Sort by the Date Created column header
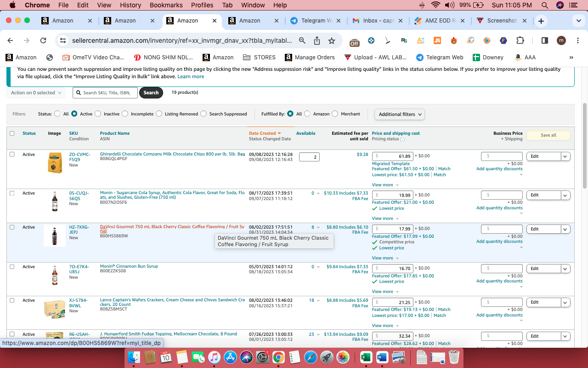 pyautogui.click(x=265, y=133)
